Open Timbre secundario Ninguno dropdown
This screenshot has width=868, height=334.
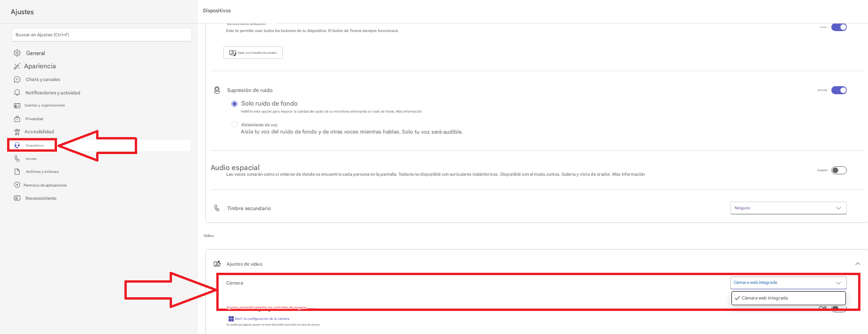[x=788, y=208]
